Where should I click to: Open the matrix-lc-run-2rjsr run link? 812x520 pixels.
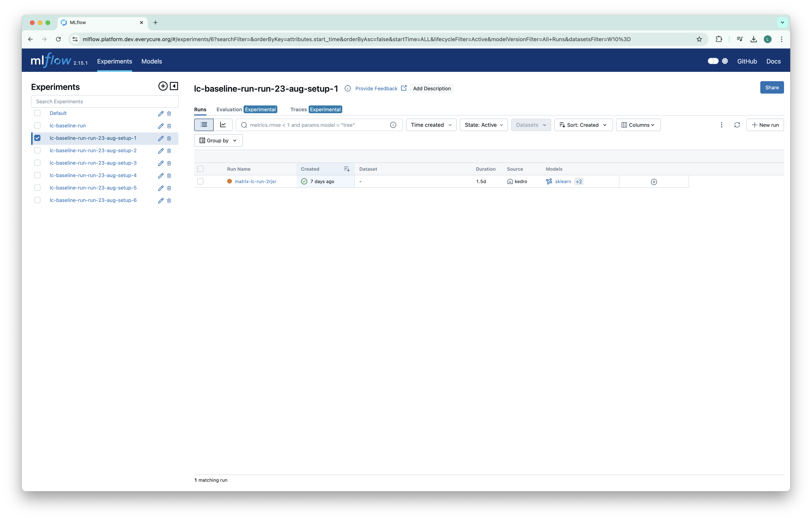[255, 181]
